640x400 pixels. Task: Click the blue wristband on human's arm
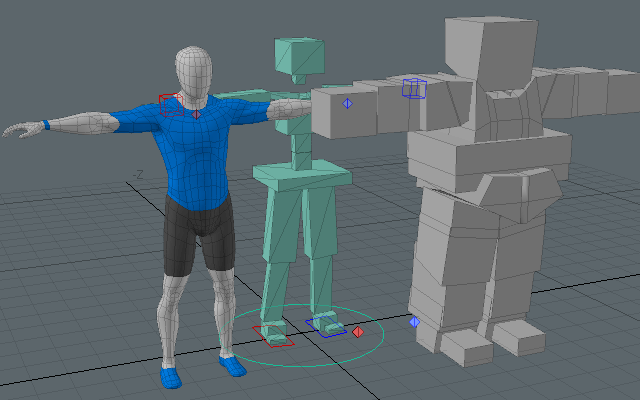pyautogui.click(x=46, y=125)
